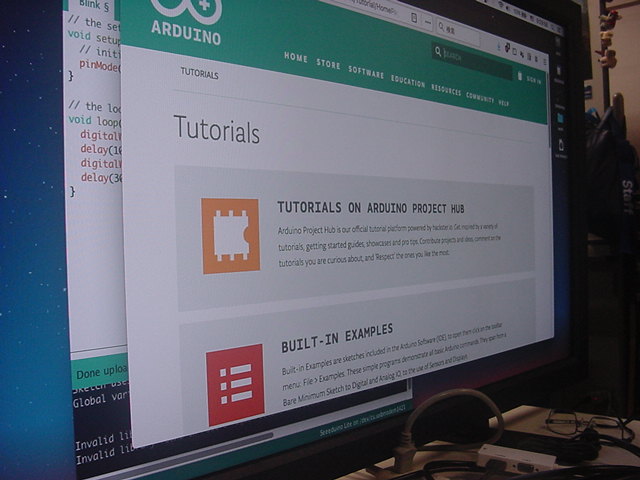Click the white drive icon on the desktop
This screenshot has width=640, height=480.
pos(561,145)
